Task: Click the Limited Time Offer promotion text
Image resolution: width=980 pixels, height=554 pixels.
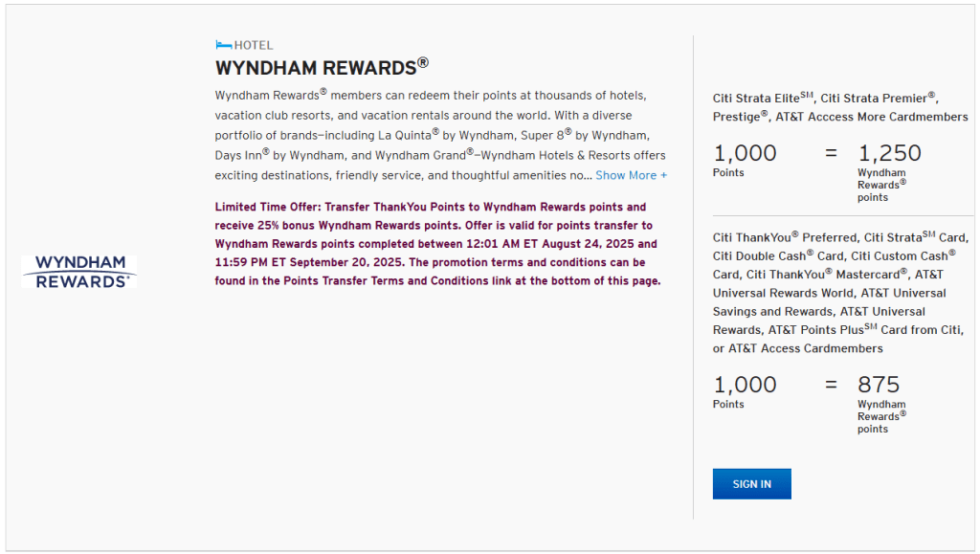Action: [437, 244]
